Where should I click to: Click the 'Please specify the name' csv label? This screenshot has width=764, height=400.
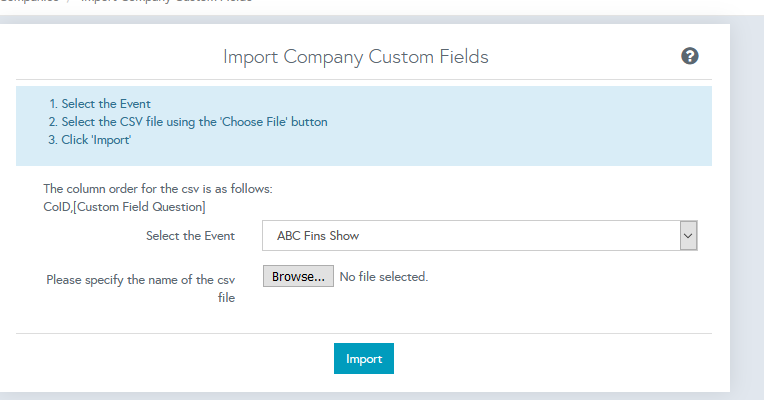click(x=140, y=280)
